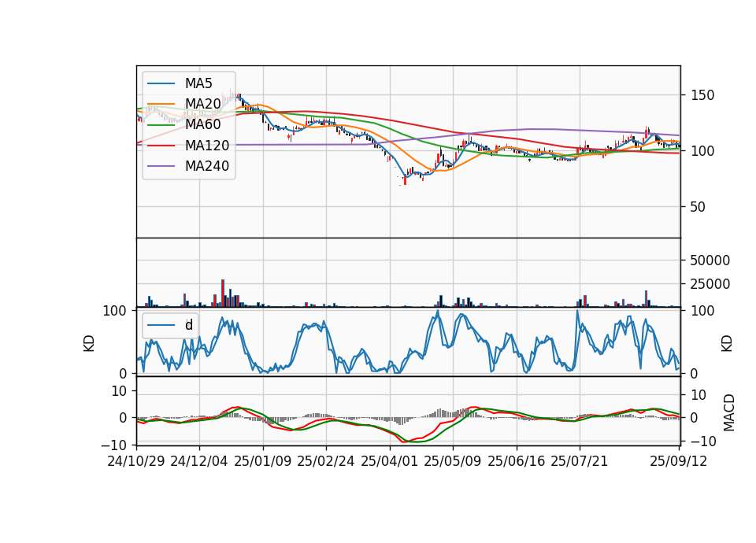Click the 150 price axis tick label
The width and height of the screenshot is (756, 543).
(x=702, y=95)
